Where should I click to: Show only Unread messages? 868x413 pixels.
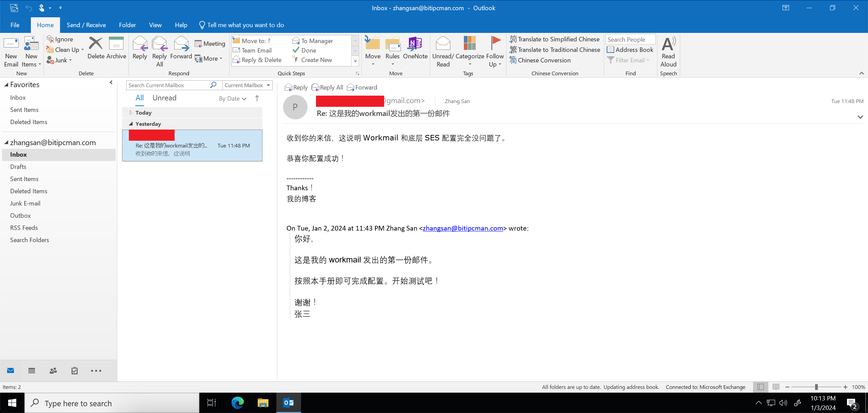[x=164, y=98]
